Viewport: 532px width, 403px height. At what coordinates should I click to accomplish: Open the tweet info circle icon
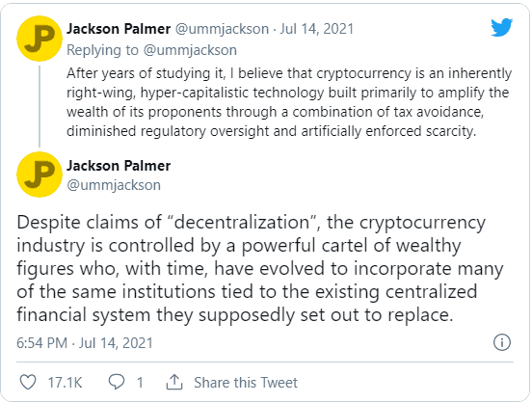[x=502, y=342]
